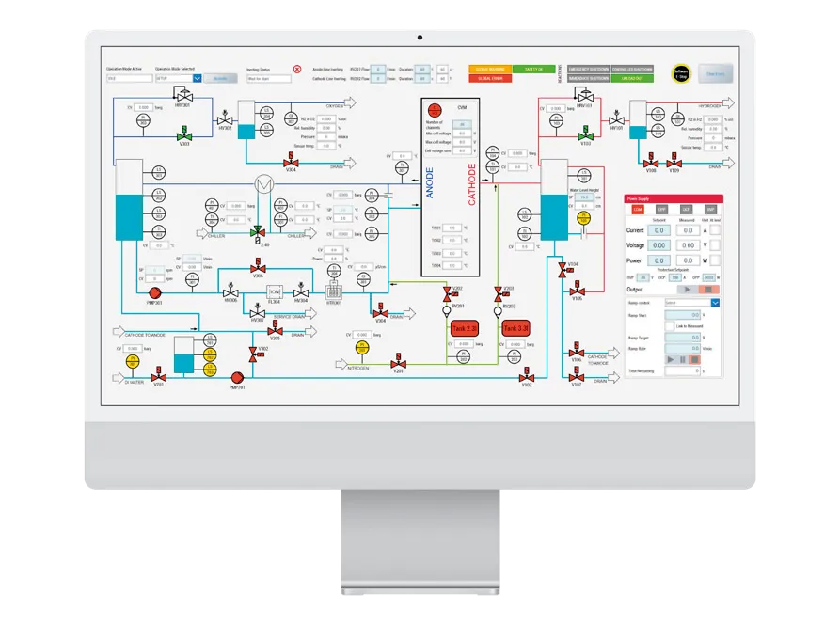Check the Voltage 'at level' checkbox
Image resolution: width=840 pixels, height=630 pixels.
pos(715,244)
